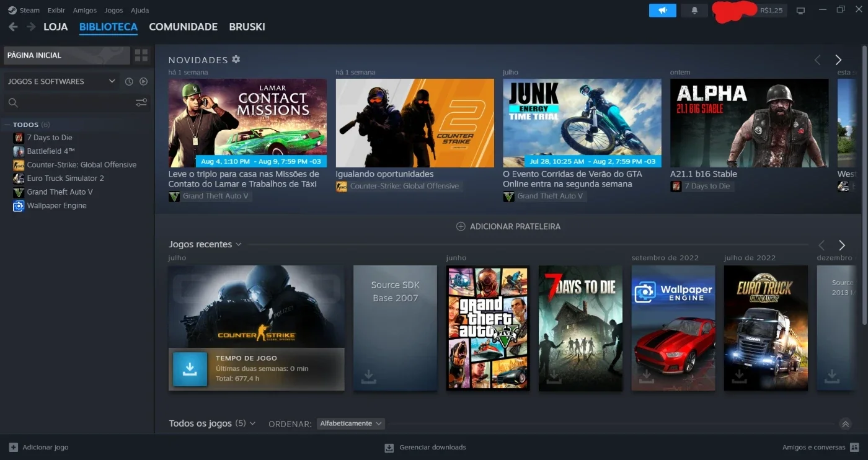Viewport: 868px width, 460px height.
Task: Click Adicionar jogo label
Action: [45, 447]
